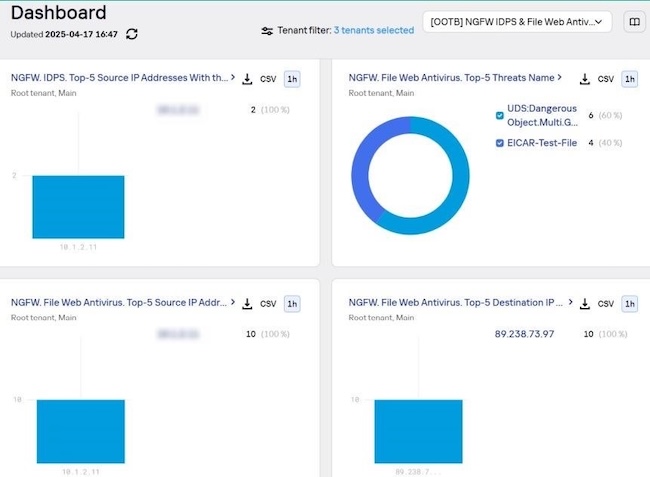Viewport: 650px width, 477px height.
Task: Open File Web Antivirus Top-5 Source IP Addr widget title
Action: (x=119, y=303)
